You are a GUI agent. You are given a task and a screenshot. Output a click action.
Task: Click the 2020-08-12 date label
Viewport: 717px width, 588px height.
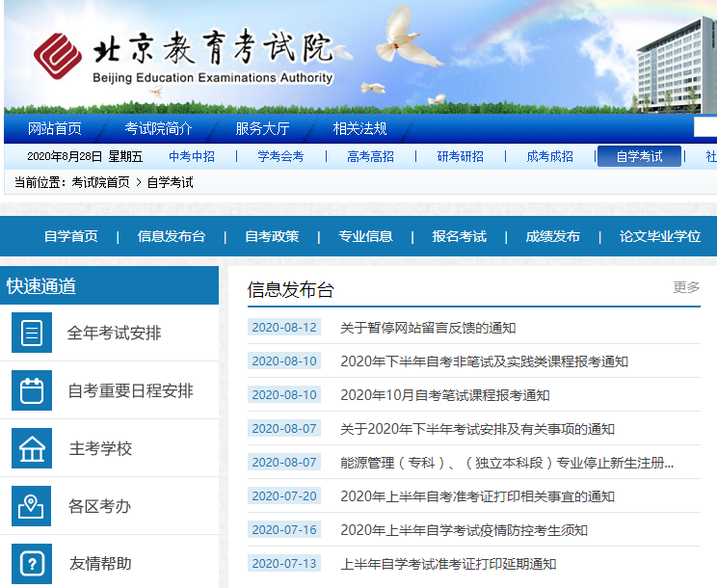point(284,328)
